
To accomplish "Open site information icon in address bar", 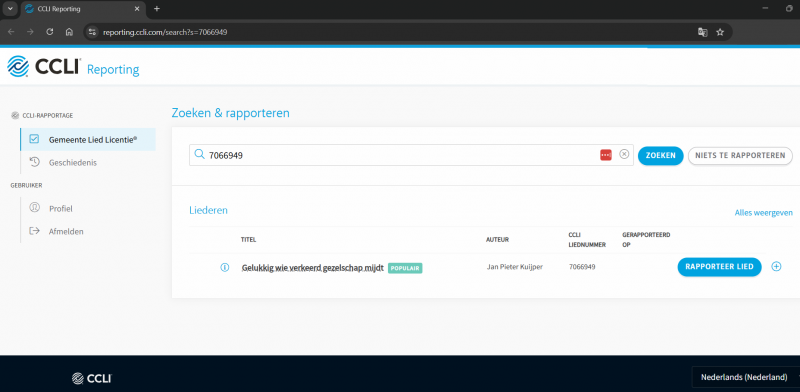I will click(92, 32).
